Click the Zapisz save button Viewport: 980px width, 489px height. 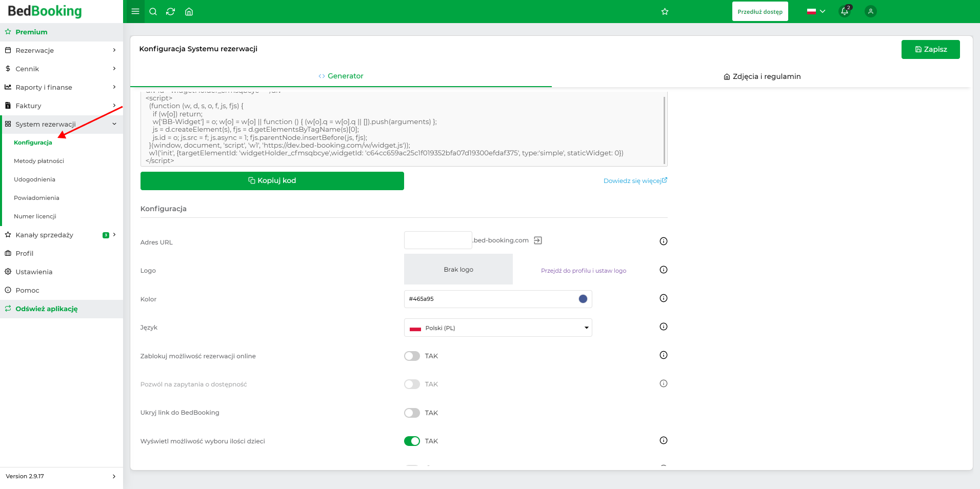tap(930, 49)
